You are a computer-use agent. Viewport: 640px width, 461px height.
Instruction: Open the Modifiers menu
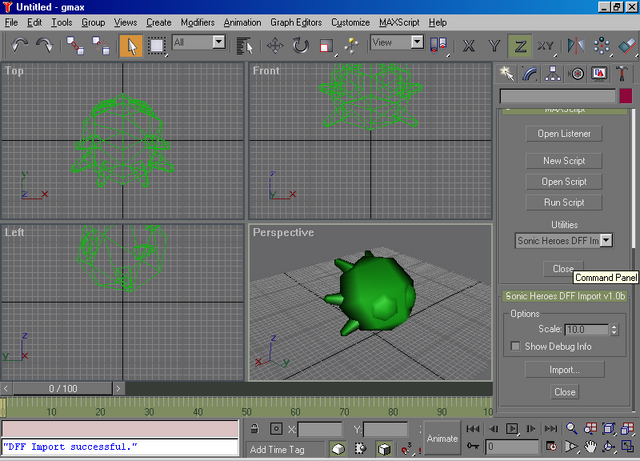pyautogui.click(x=198, y=22)
